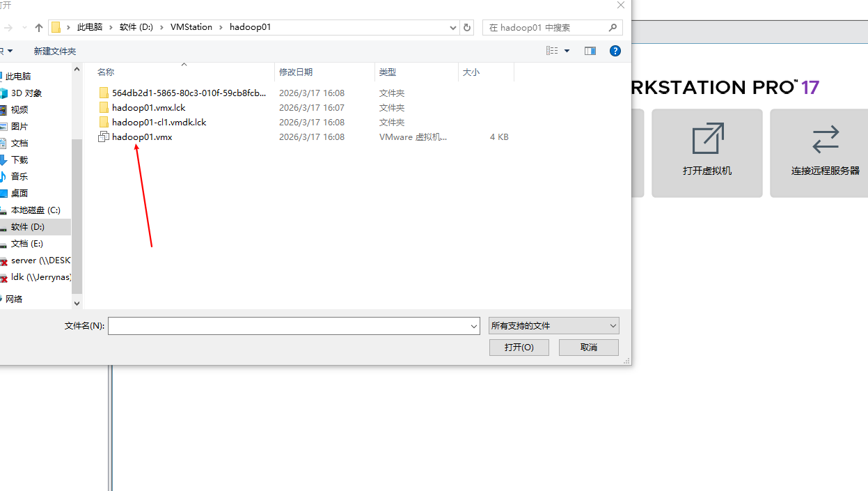Select 本地磁盘 (C:) in the navigation pane
This screenshot has height=491, width=868.
[35, 210]
